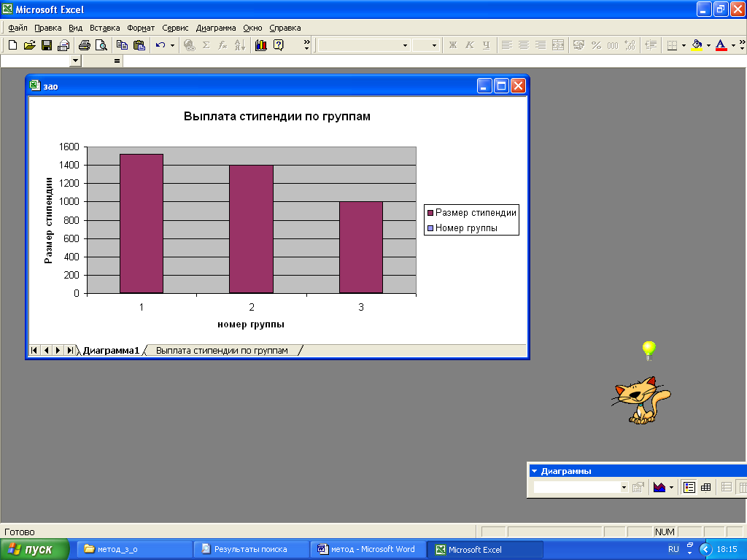Expand the Name Box dropdown arrow

[x=75, y=61]
